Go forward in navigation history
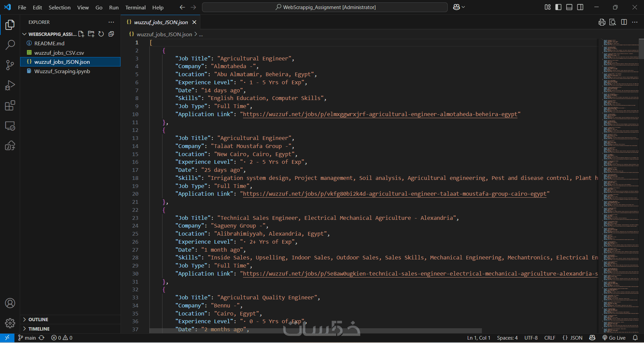Image resolution: width=644 pixels, height=343 pixels. point(193,7)
